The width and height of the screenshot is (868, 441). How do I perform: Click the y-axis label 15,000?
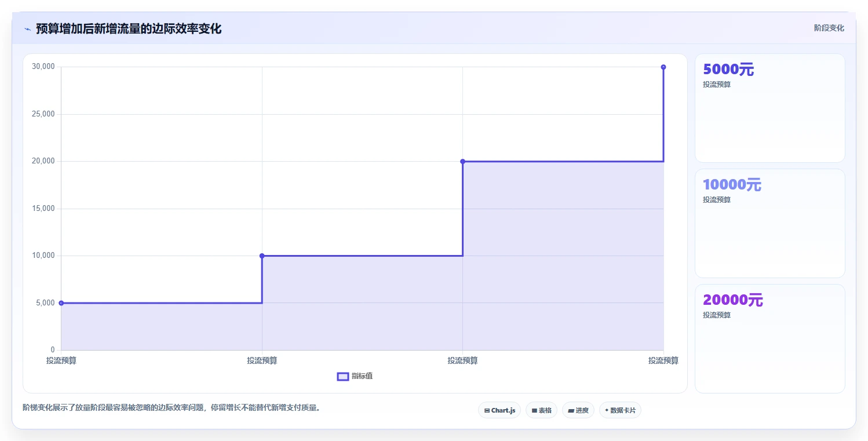pyautogui.click(x=43, y=209)
